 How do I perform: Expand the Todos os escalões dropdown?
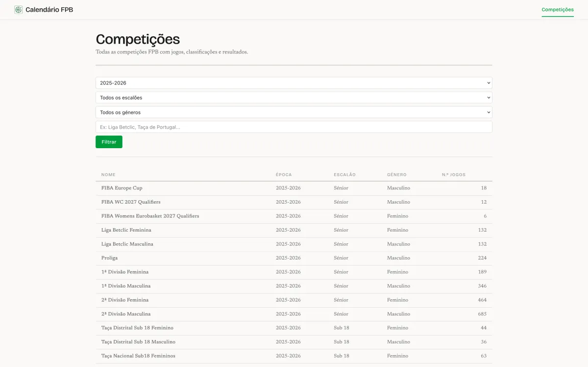click(x=294, y=98)
